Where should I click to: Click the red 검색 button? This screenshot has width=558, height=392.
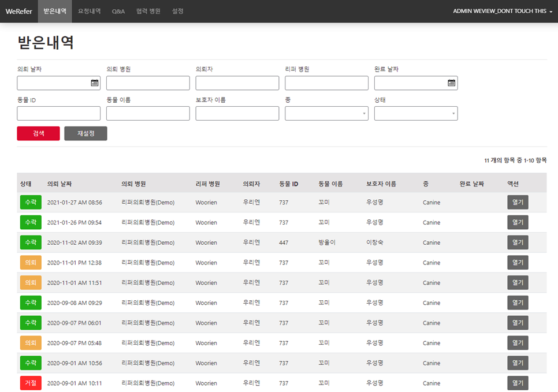pyautogui.click(x=39, y=133)
